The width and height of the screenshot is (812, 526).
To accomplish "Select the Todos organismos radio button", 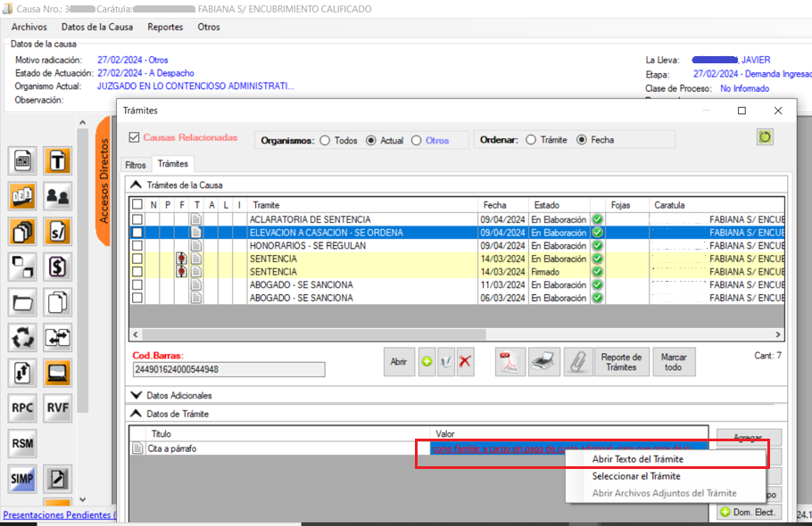I will (x=325, y=140).
